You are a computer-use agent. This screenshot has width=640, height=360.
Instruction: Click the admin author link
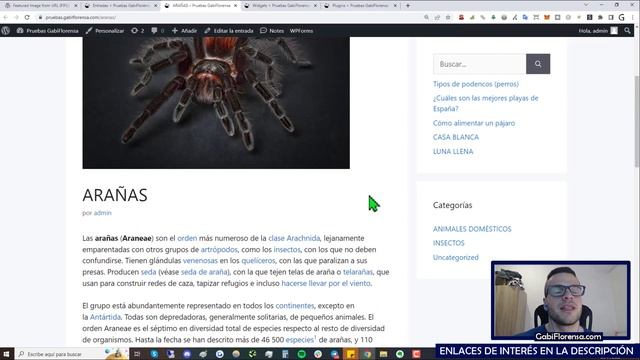pyautogui.click(x=102, y=213)
